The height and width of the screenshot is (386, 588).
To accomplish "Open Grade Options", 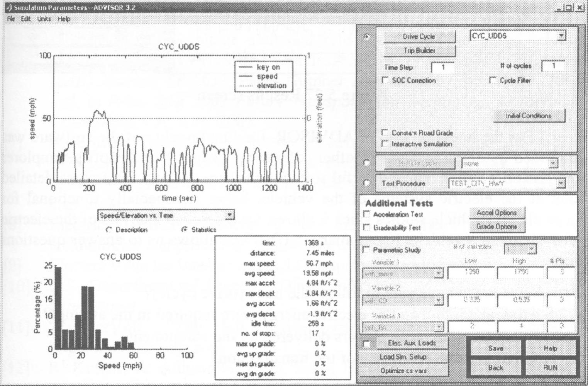I will pyautogui.click(x=497, y=227).
